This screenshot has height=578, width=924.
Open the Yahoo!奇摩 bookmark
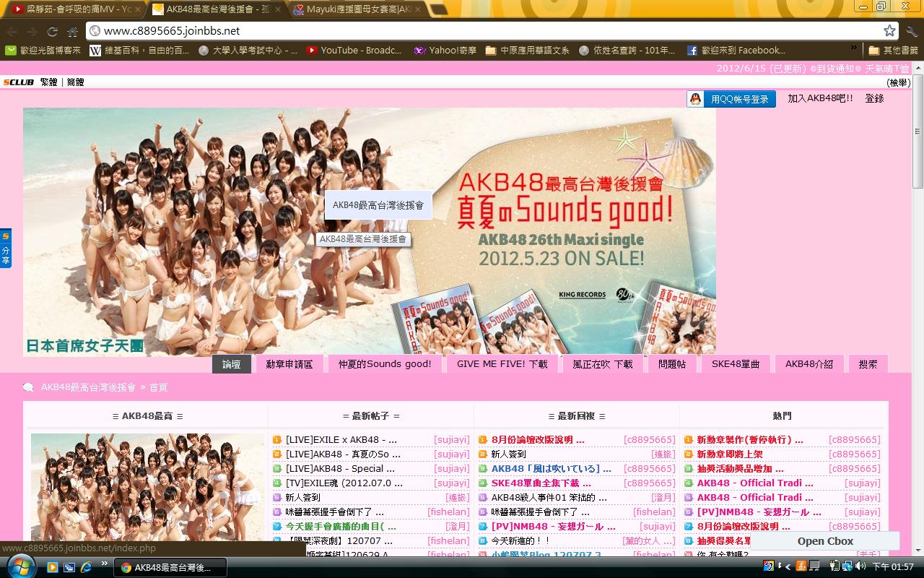pyautogui.click(x=445, y=51)
